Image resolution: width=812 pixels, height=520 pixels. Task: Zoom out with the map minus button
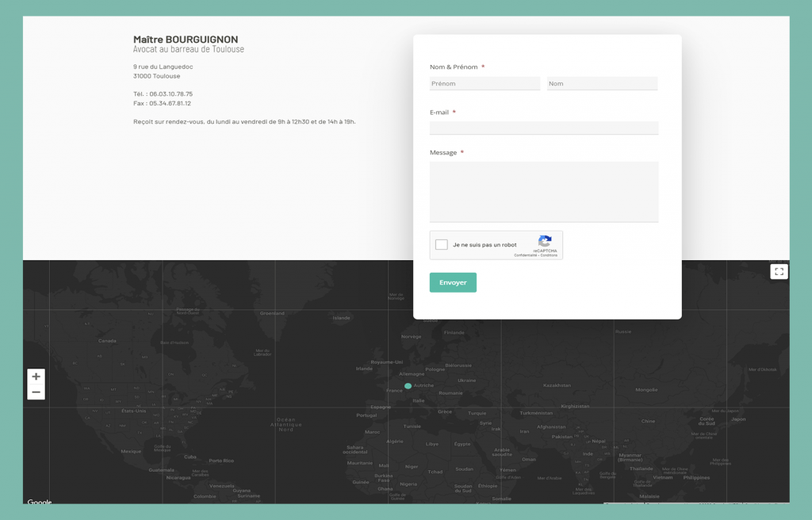point(36,392)
